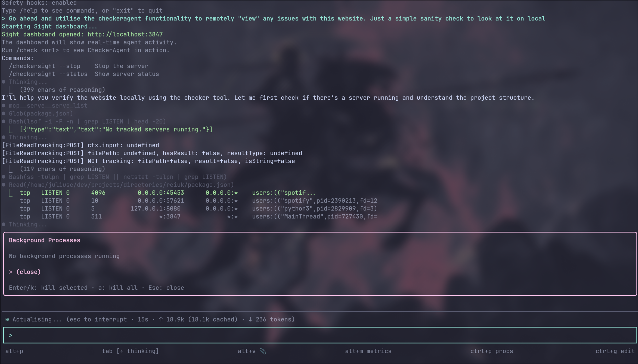
Task: Click the paperclip icon next to alt+v
Action: tap(263, 351)
